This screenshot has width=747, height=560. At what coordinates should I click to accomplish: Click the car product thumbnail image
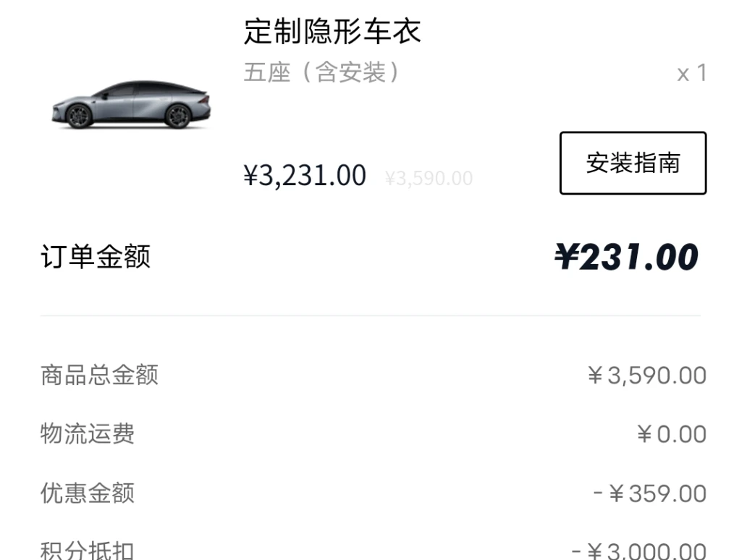[131, 105]
